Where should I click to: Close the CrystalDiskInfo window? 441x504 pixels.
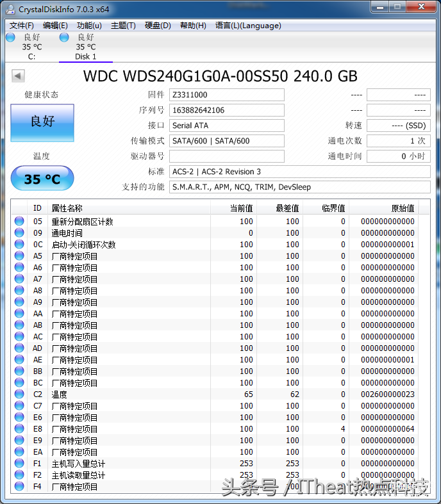[x=421, y=7]
